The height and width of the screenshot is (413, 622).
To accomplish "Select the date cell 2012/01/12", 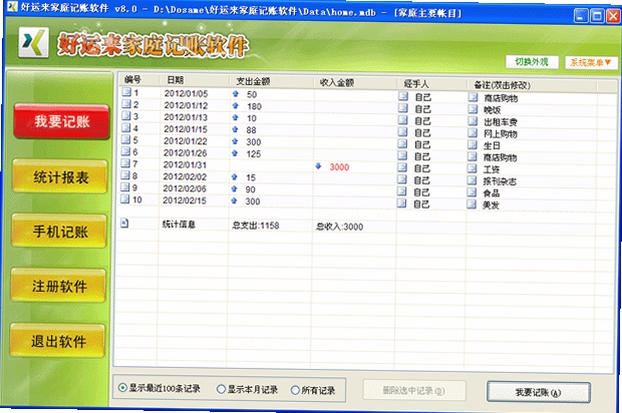I will 186,105.
